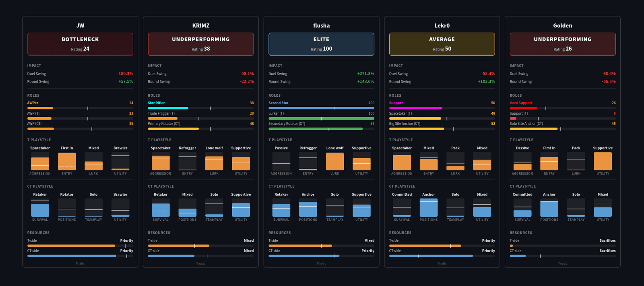The height and width of the screenshot is (286, 644).
Task: Select JW's AWP (T) role label
Action: 33,114
